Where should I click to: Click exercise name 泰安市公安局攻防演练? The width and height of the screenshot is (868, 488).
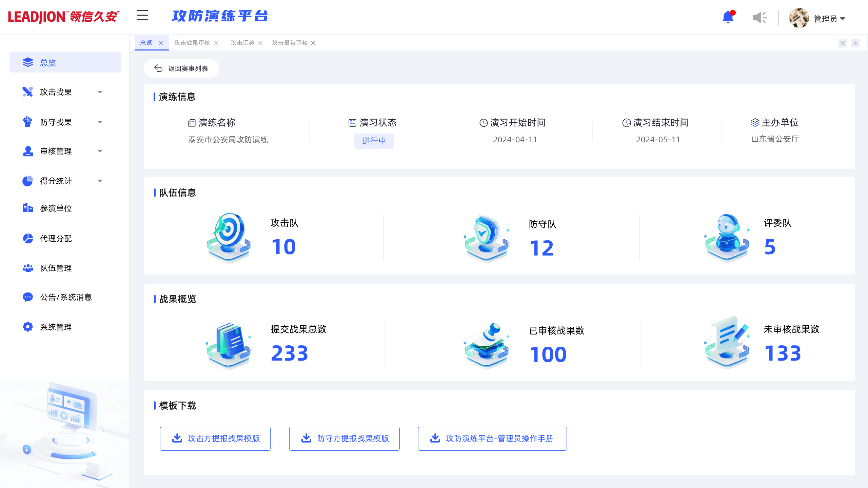(x=228, y=140)
